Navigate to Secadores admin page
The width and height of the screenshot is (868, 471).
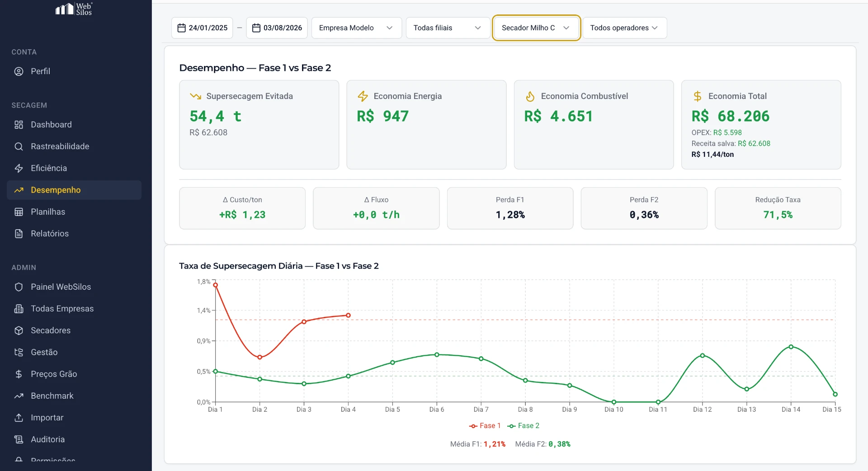(x=74, y=330)
